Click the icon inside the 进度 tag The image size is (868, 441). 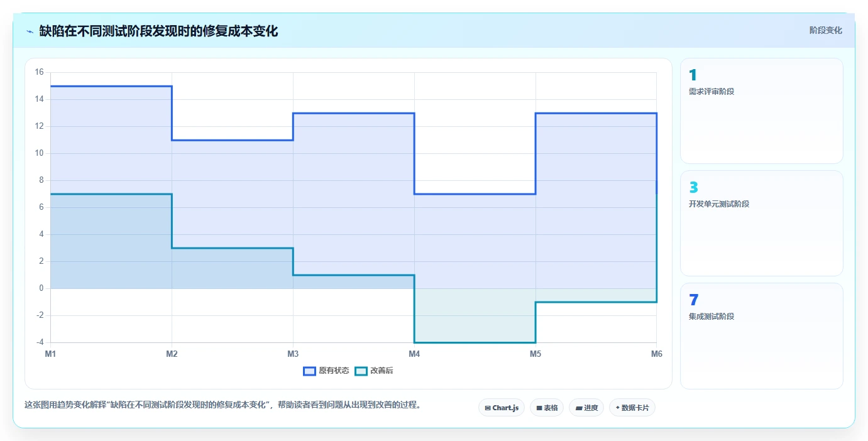(579, 408)
